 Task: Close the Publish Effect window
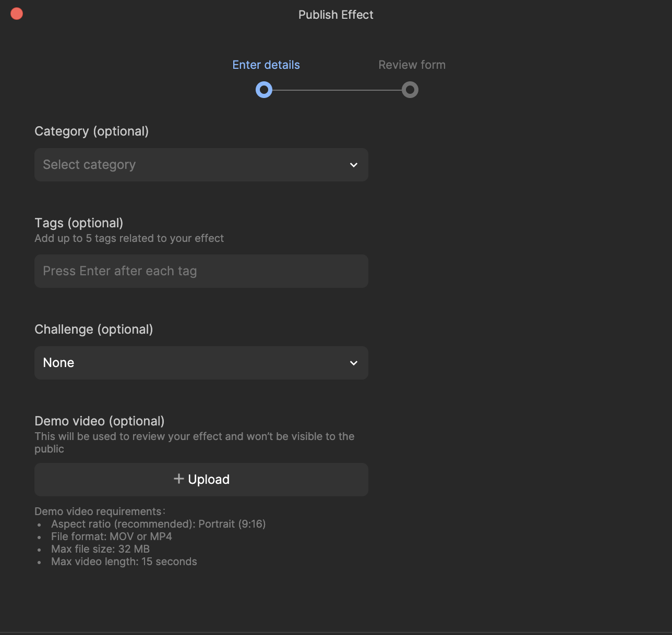coord(17,14)
